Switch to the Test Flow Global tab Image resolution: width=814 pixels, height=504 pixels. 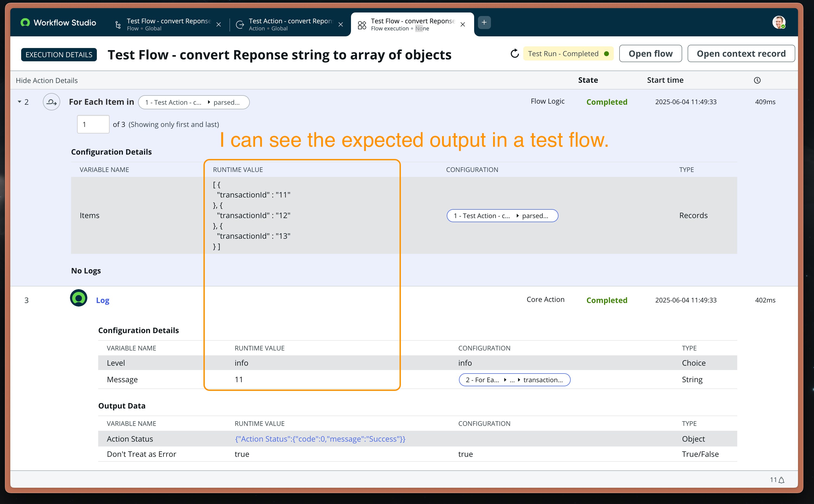[168, 24]
